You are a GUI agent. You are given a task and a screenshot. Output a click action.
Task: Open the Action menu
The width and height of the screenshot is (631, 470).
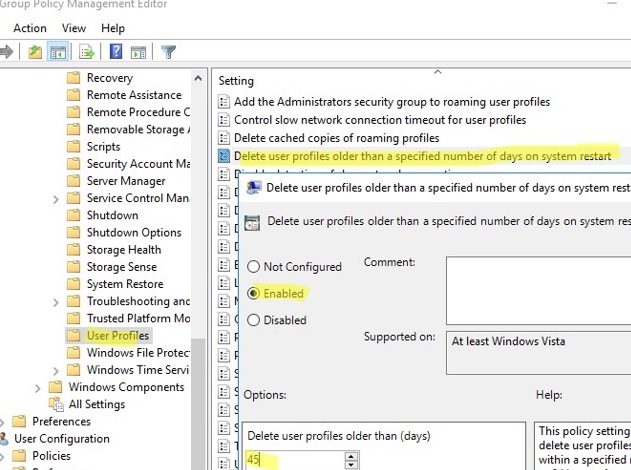(30, 28)
